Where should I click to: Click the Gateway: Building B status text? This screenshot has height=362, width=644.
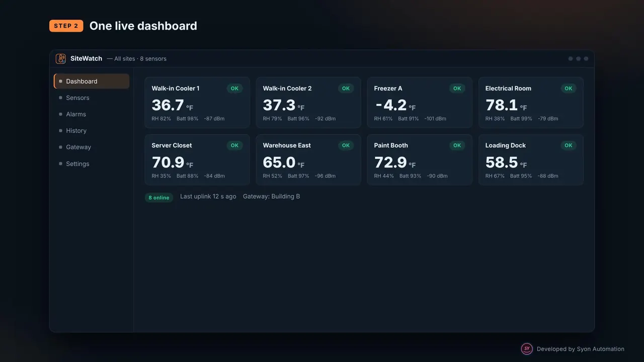click(x=272, y=197)
